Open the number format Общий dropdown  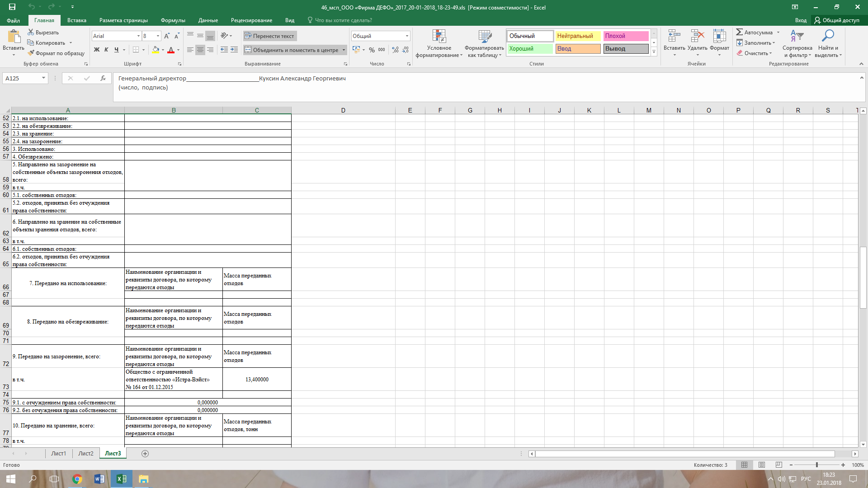coord(407,36)
